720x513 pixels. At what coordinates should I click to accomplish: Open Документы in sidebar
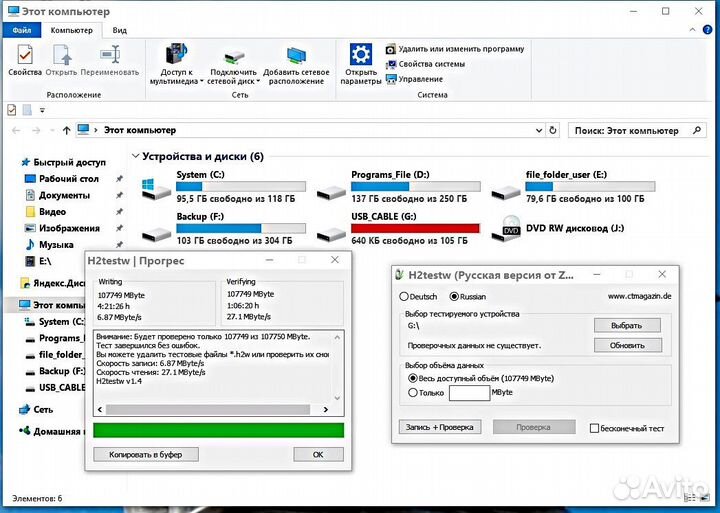click(x=64, y=195)
